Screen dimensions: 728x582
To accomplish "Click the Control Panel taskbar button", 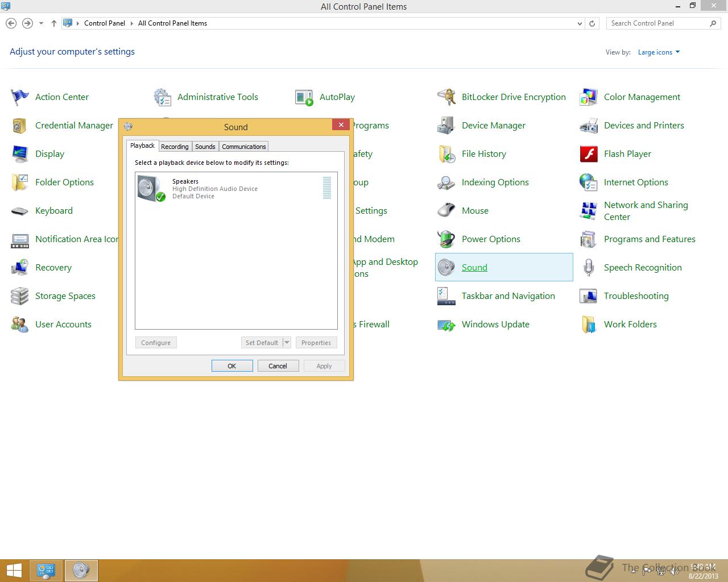I will [46, 570].
